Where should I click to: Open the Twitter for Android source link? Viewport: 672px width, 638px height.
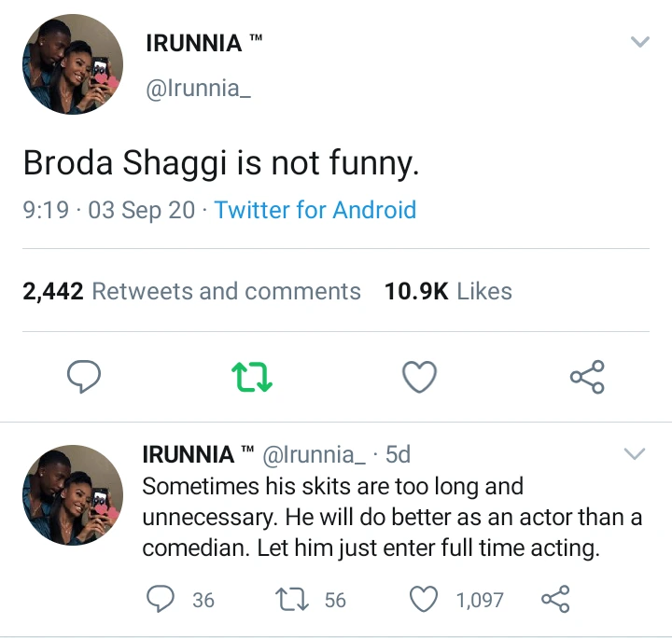[x=315, y=210]
